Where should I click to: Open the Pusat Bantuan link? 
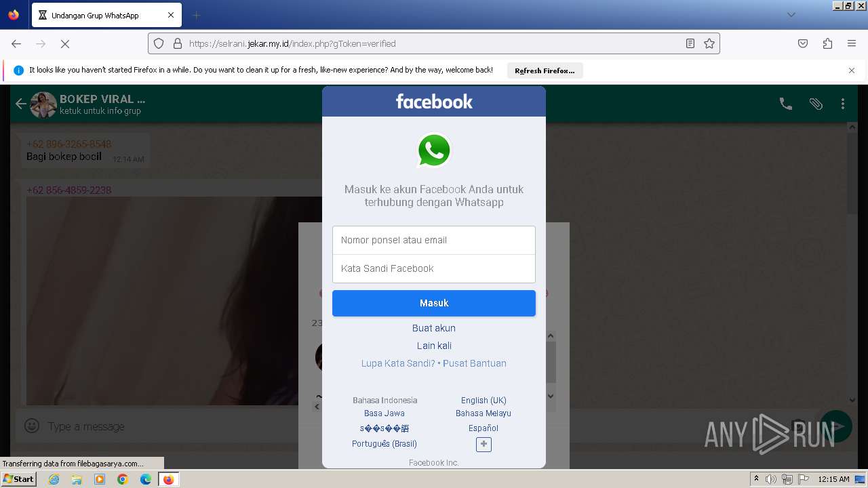tap(475, 363)
